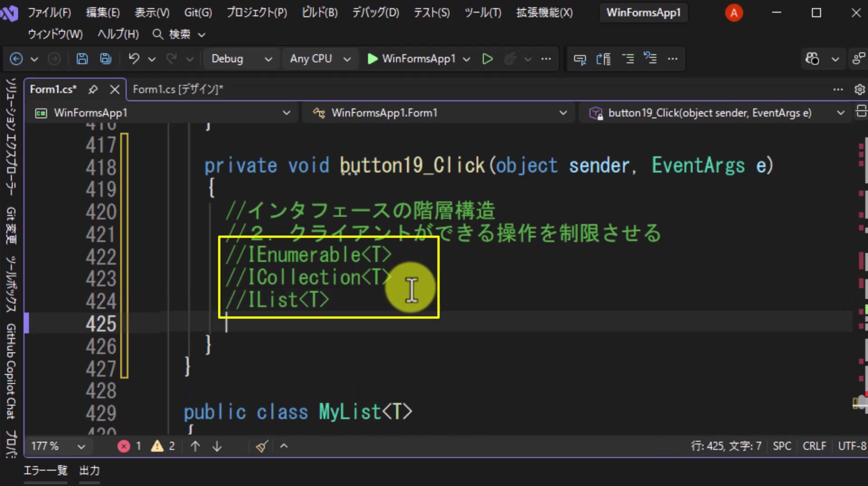
Task: Open the Git(G) menu
Action: 198,12
